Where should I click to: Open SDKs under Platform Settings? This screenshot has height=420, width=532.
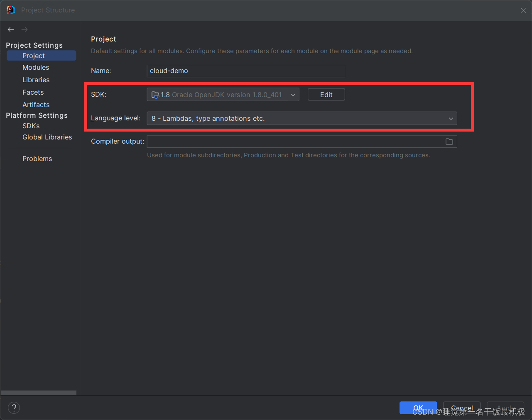coord(31,126)
